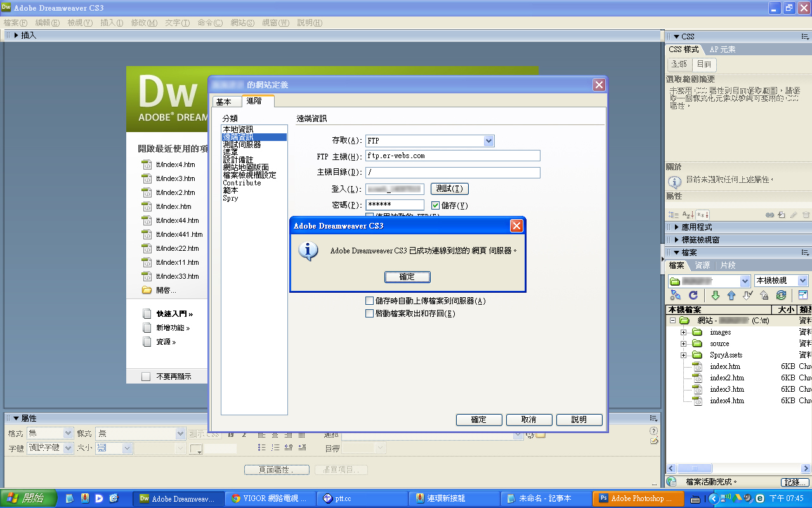Click the 密碼 password field
The width and height of the screenshot is (812, 508).
point(395,205)
